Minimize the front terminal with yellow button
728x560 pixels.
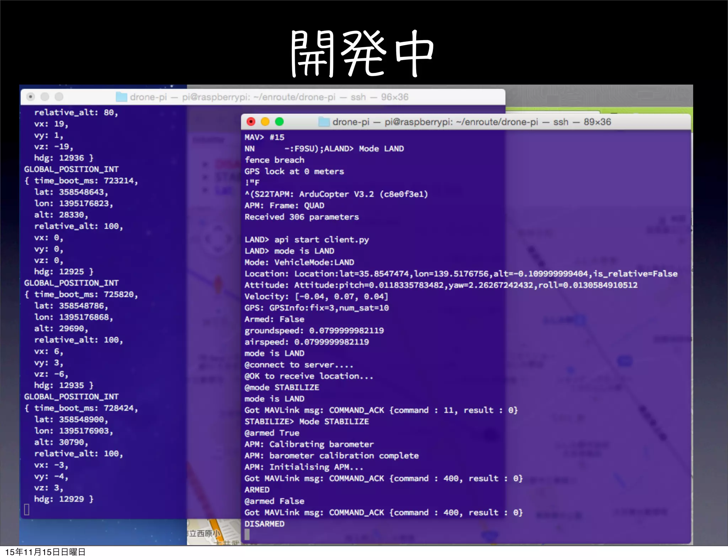[265, 122]
